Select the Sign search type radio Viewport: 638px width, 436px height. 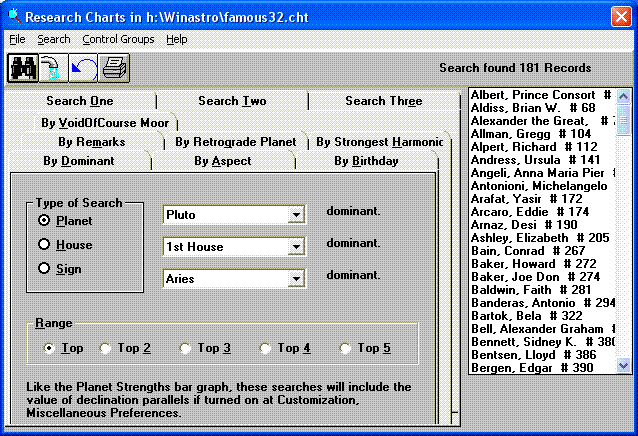[x=44, y=269]
